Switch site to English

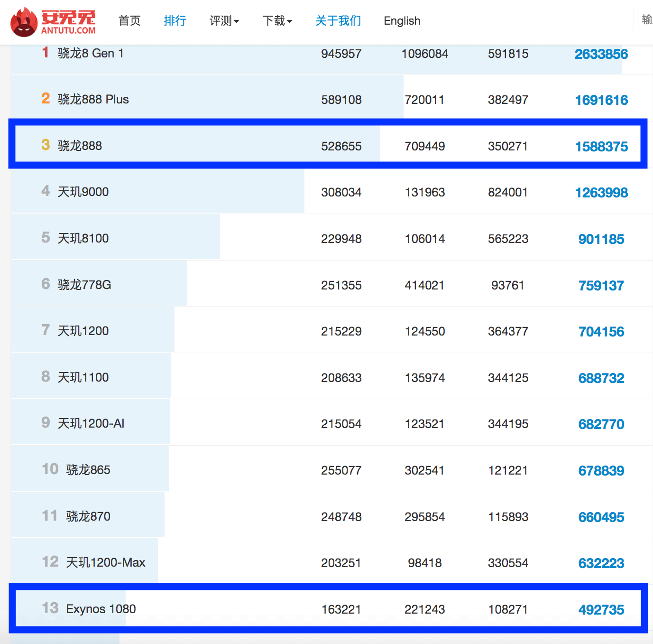[x=402, y=21]
